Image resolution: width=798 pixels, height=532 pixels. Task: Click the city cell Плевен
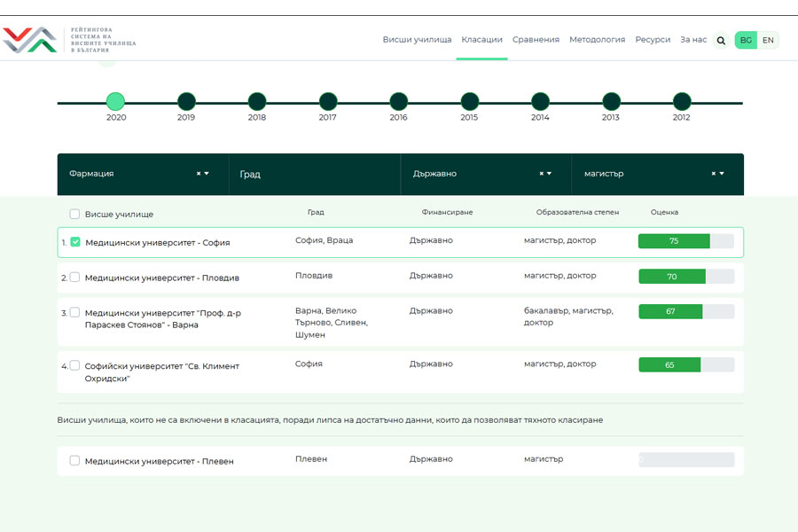click(x=311, y=458)
